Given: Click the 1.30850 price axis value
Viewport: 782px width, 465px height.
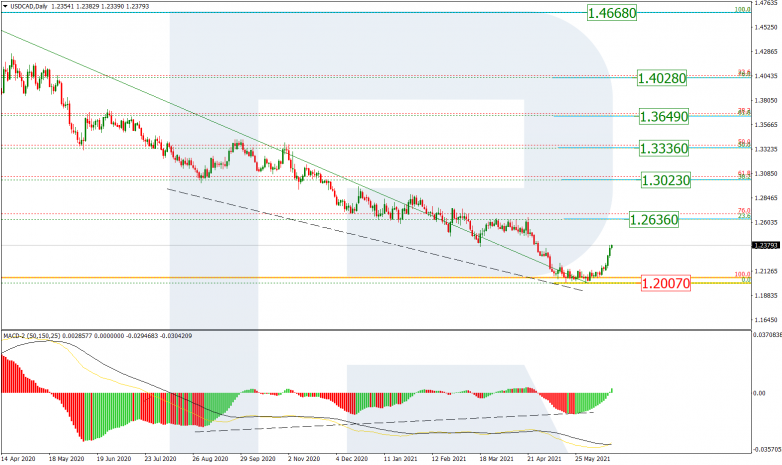Looking at the screenshot, I should (766, 174).
